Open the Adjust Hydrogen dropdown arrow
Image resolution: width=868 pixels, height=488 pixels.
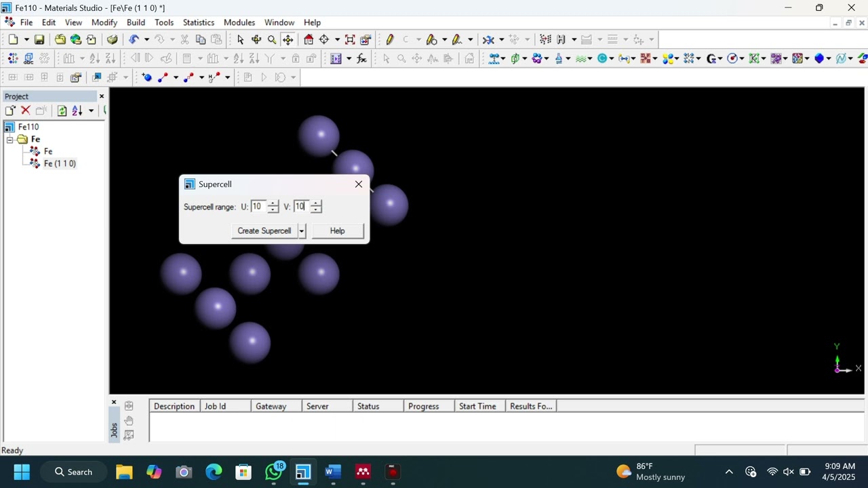click(x=573, y=40)
